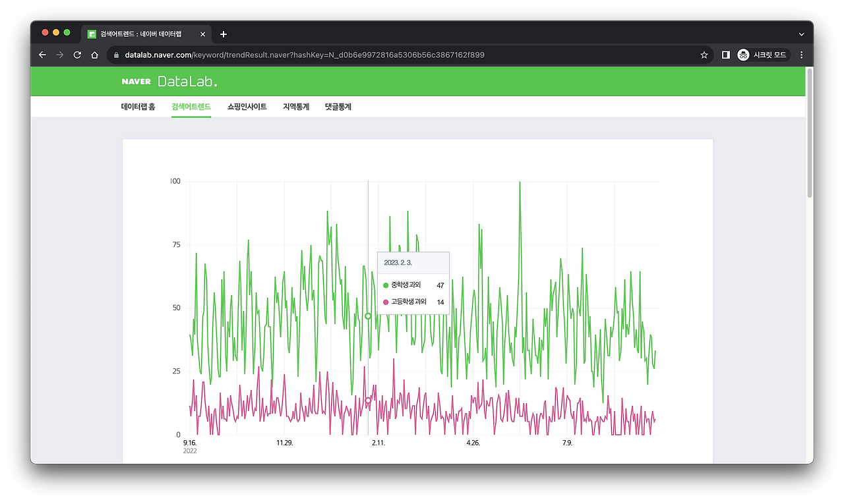Click the address bar URL field

point(409,55)
